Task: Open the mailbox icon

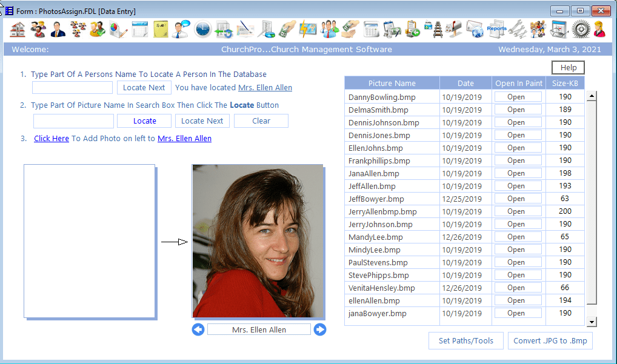Action: coord(454,30)
